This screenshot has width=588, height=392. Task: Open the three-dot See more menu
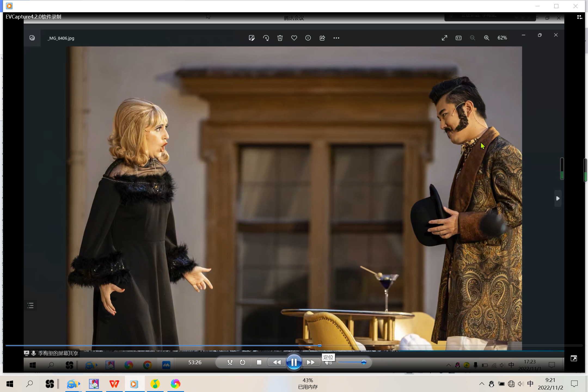(336, 38)
